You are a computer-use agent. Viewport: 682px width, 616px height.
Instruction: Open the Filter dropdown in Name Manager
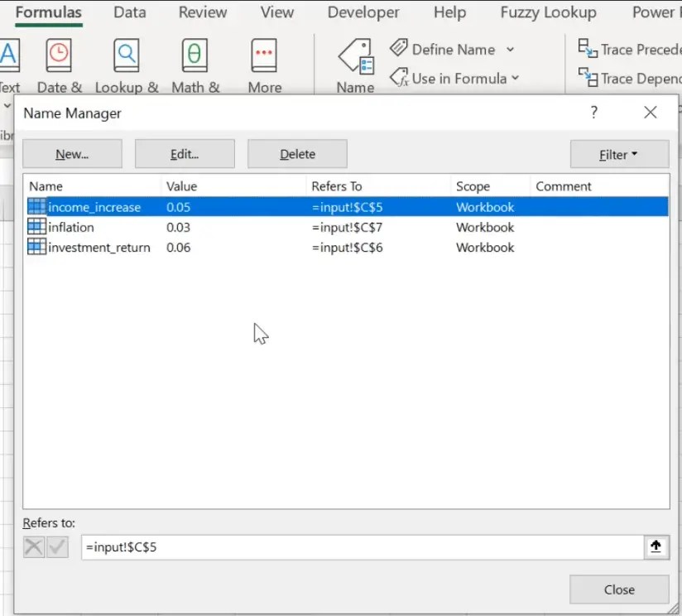pyautogui.click(x=619, y=154)
